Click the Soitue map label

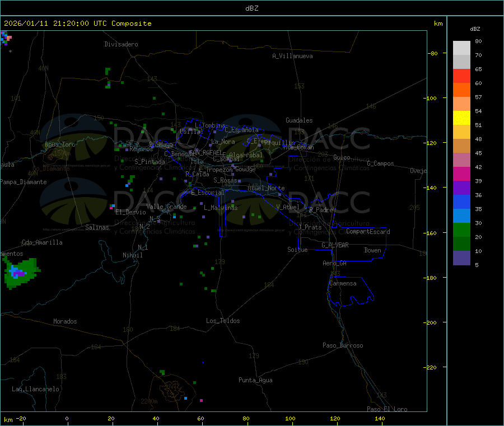[297, 250]
